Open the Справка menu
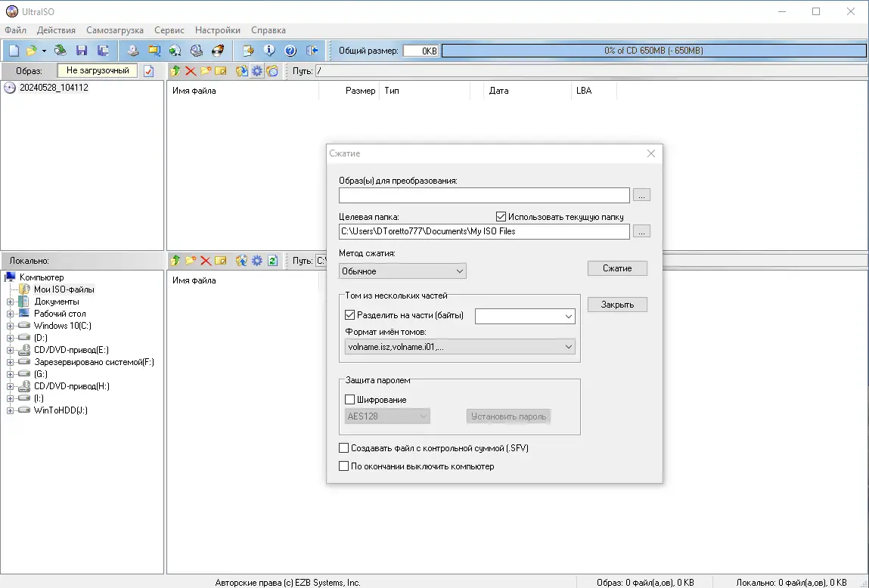 (x=268, y=30)
